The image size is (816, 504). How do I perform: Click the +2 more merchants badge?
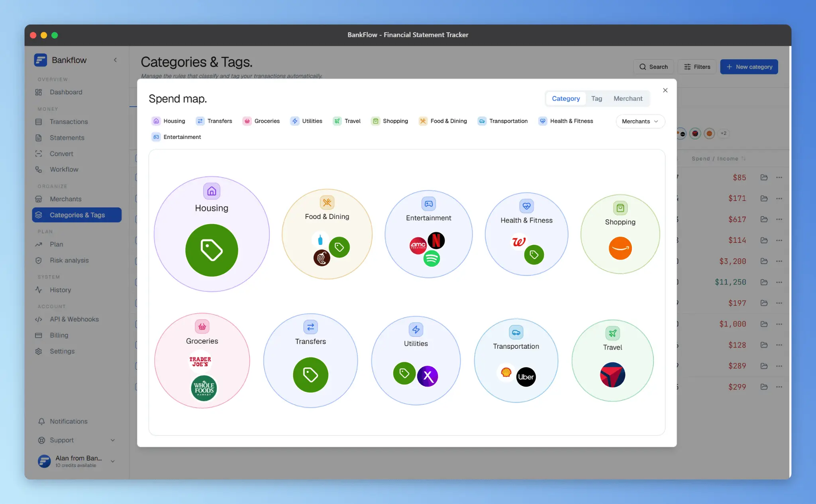(x=723, y=133)
